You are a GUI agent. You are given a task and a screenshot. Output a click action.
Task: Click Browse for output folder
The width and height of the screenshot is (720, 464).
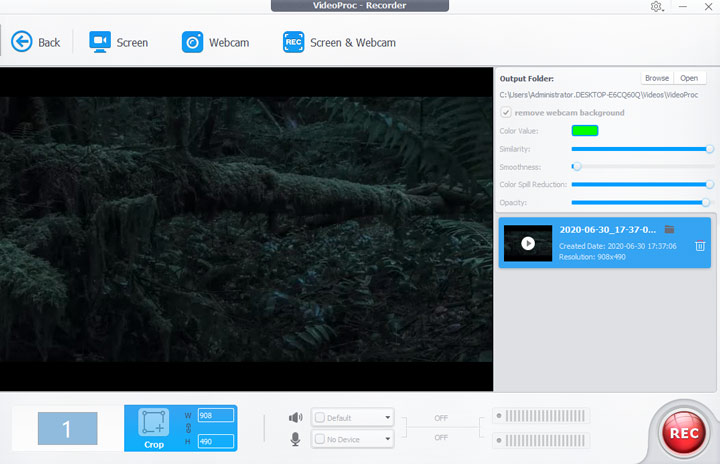(x=656, y=78)
